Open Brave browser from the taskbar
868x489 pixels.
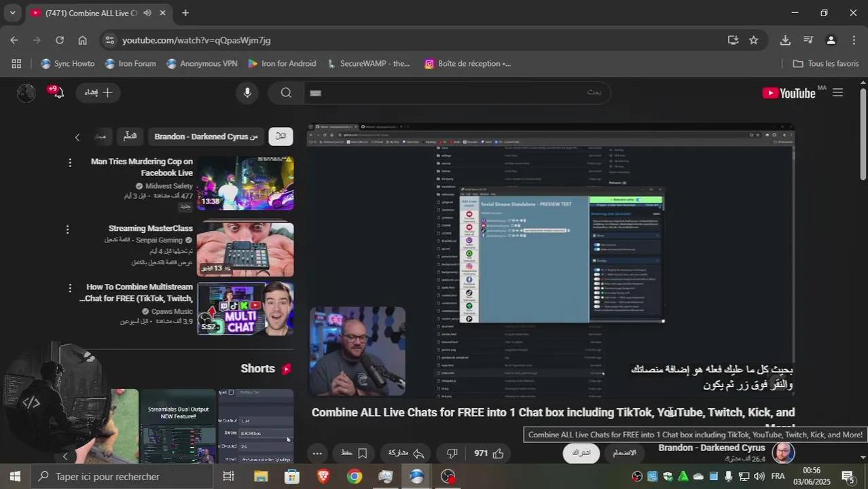pyautogui.click(x=323, y=476)
